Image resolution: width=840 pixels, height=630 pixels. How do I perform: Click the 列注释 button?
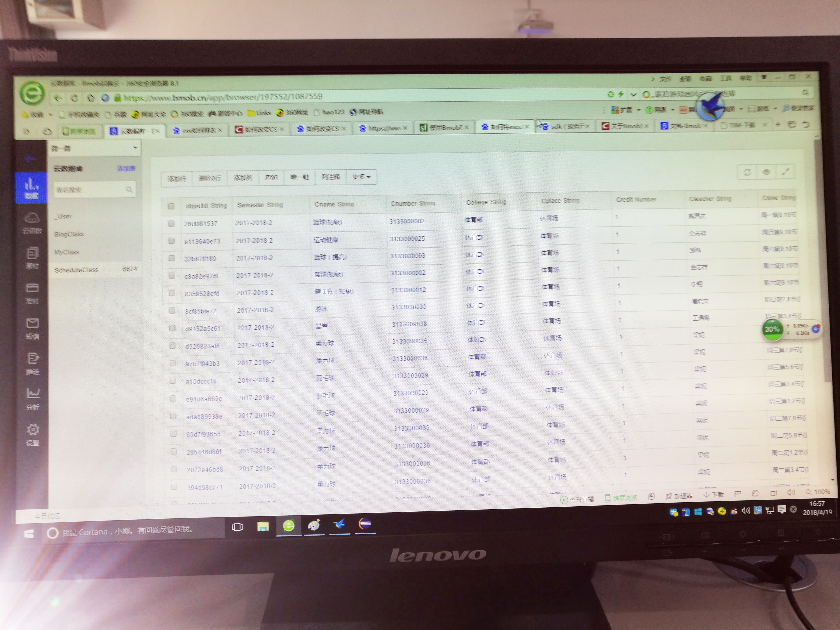click(331, 177)
